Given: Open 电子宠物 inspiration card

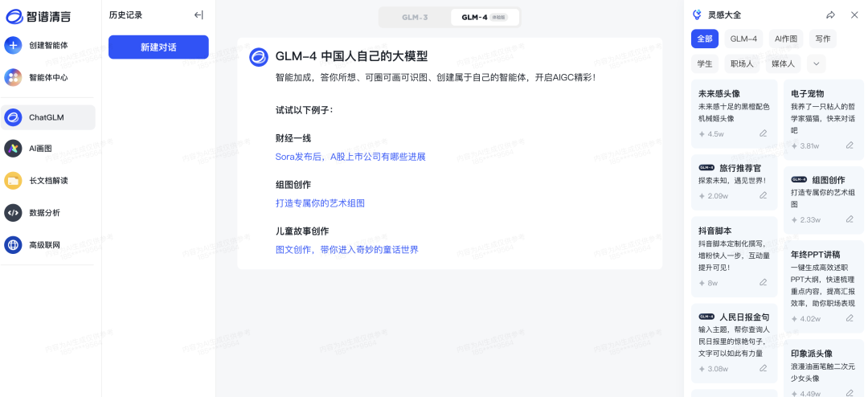Looking at the screenshot, I should point(824,120).
